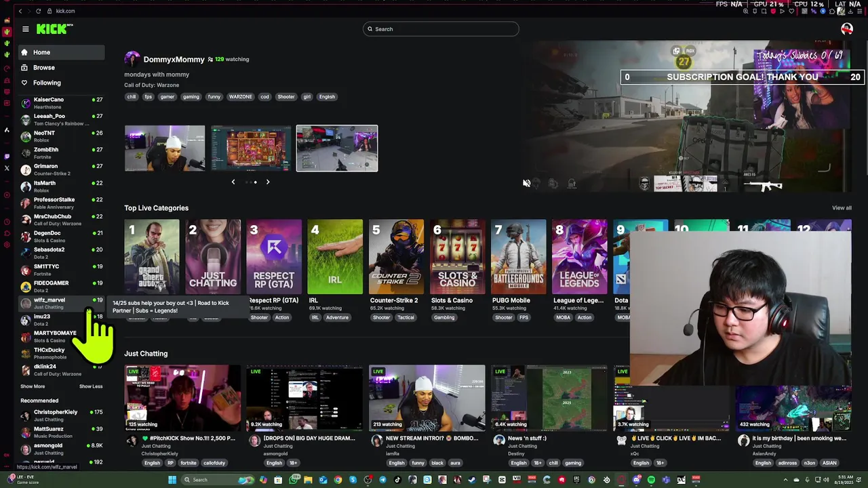Open File Explorer from the taskbar
868x488 pixels.
[308, 480]
